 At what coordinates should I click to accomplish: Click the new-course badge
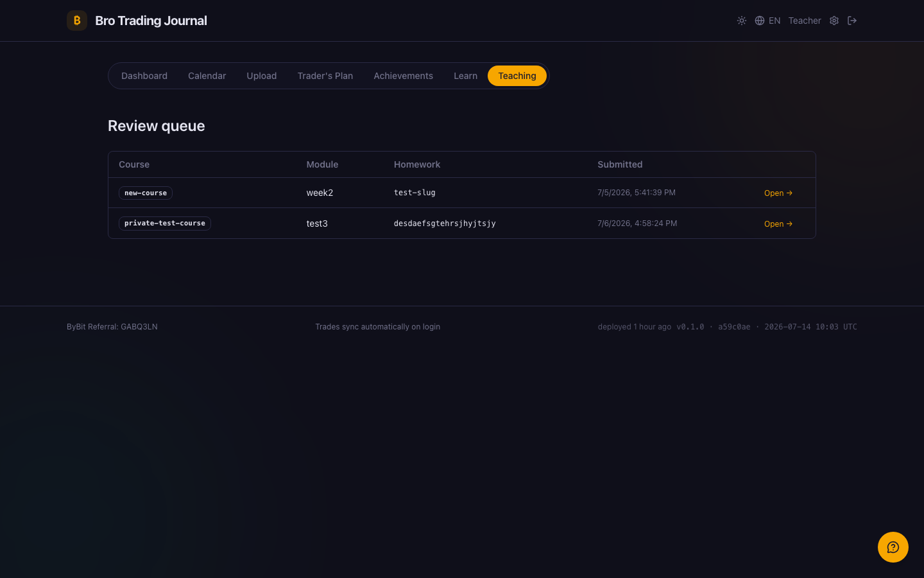146,193
